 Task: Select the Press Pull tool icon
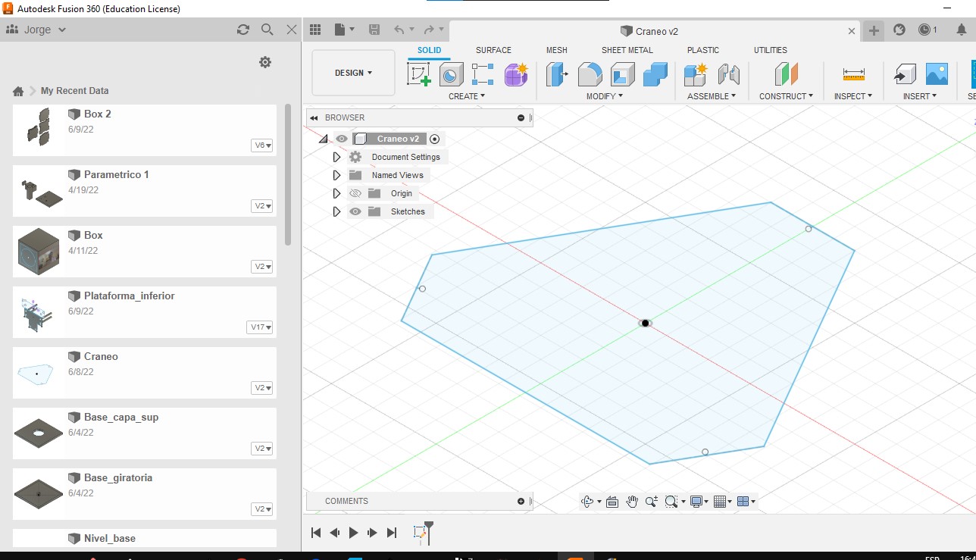click(x=557, y=74)
